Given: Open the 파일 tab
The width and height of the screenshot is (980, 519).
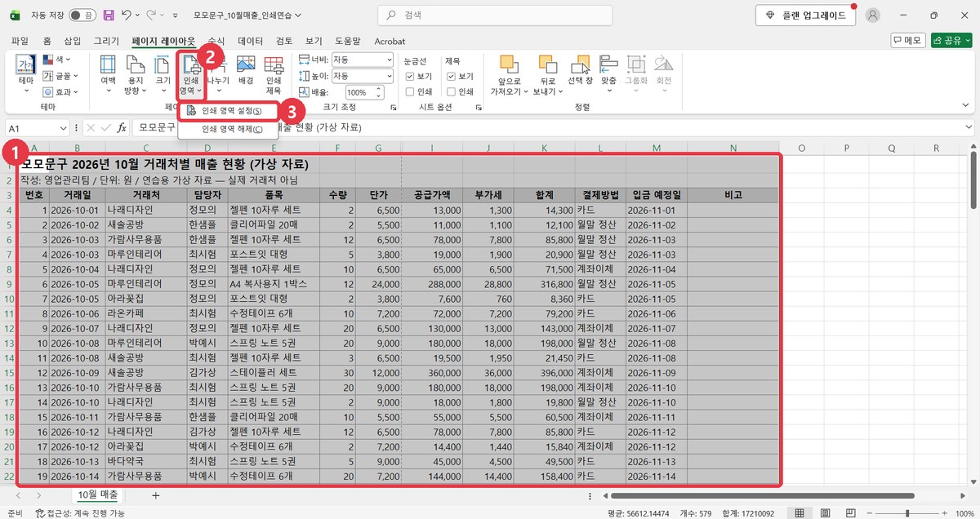Looking at the screenshot, I should pyautogui.click(x=20, y=41).
